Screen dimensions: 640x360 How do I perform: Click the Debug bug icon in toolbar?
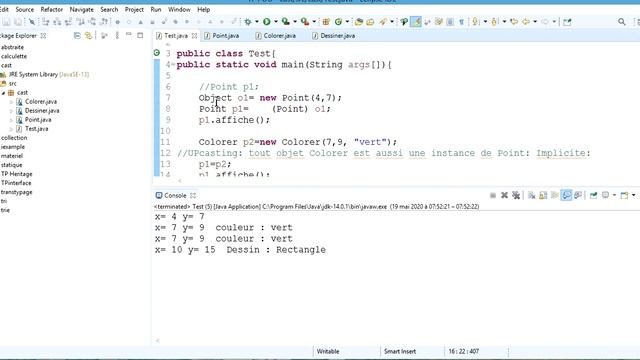pos(248,22)
